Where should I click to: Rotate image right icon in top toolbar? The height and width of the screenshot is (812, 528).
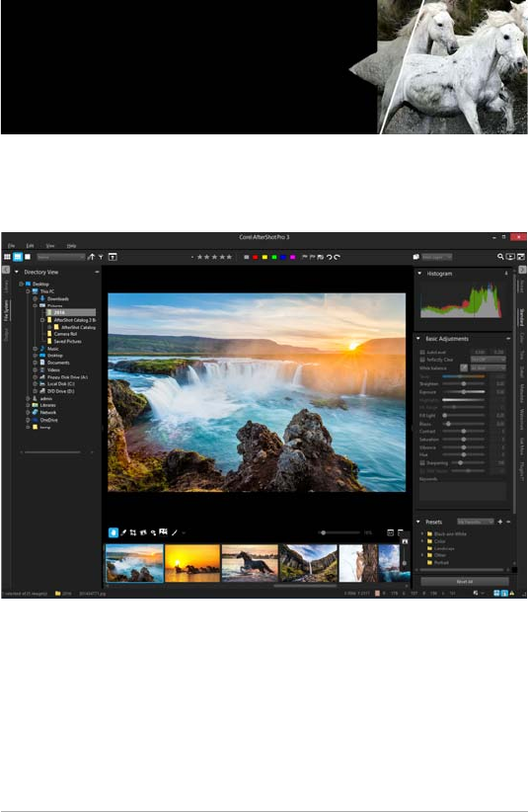[x=337, y=257]
